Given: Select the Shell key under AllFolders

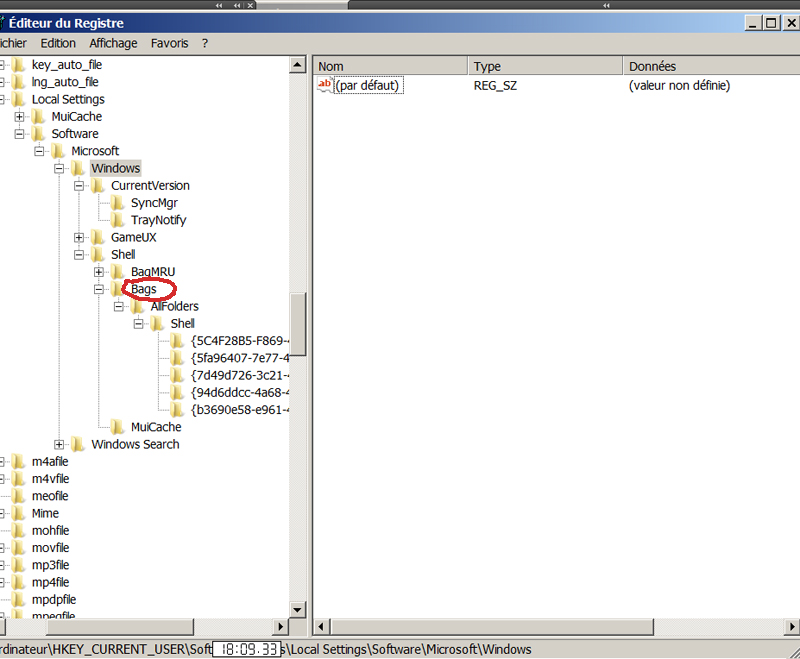Looking at the screenshot, I should tap(182, 324).
